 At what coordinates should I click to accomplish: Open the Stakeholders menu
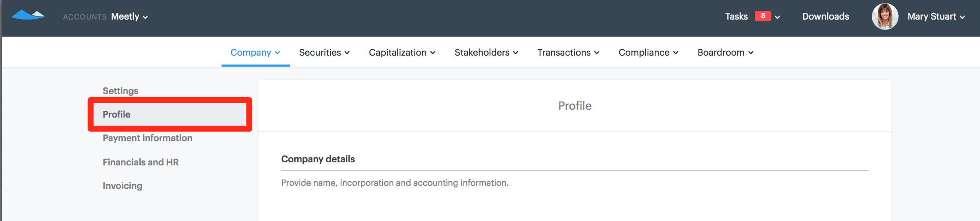[x=487, y=52]
